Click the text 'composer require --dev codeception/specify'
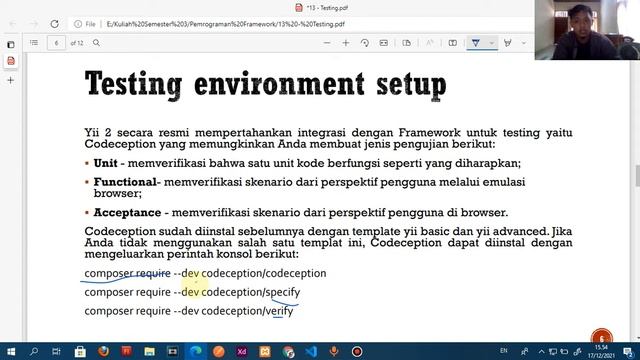640x360 pixels. pyautogui.click(x=192, y=292)
